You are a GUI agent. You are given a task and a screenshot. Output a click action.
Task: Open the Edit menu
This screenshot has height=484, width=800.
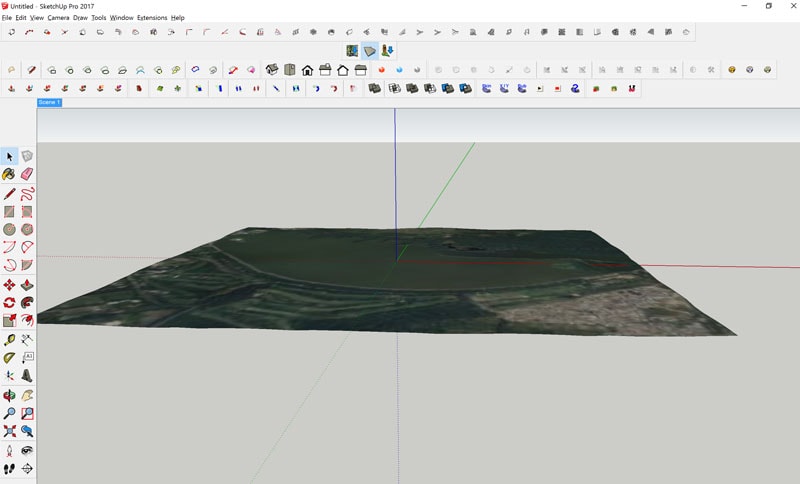[x=20, y=17]
